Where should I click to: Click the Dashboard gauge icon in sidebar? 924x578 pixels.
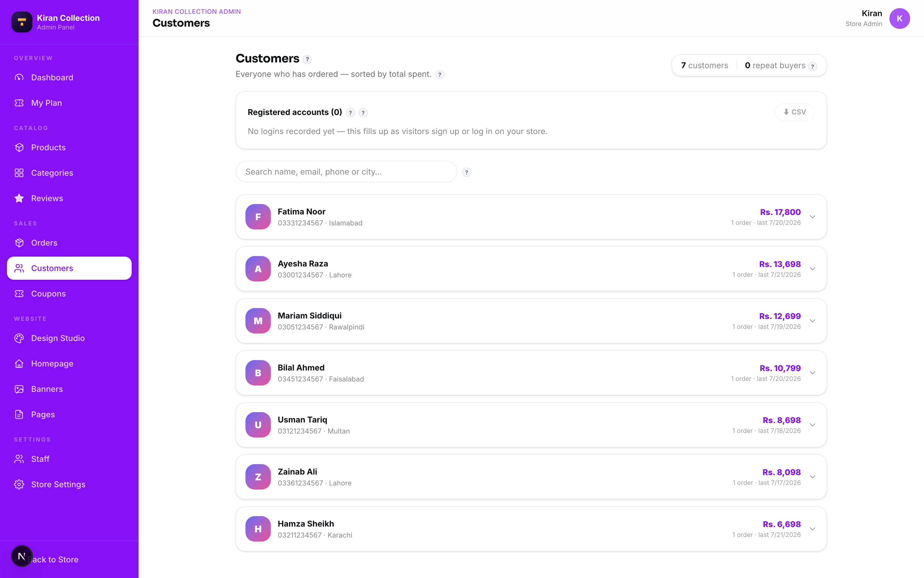point(19,78)
